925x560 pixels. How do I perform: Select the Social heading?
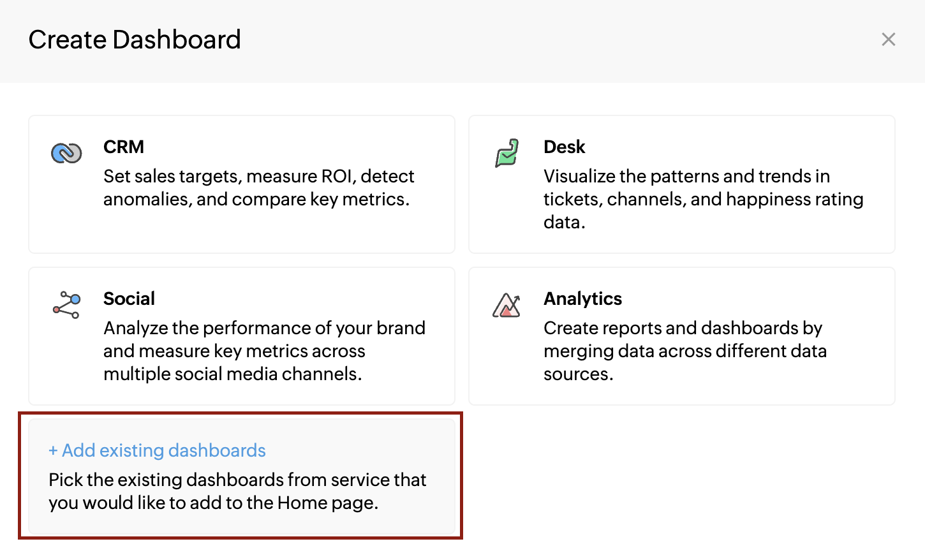129,298
